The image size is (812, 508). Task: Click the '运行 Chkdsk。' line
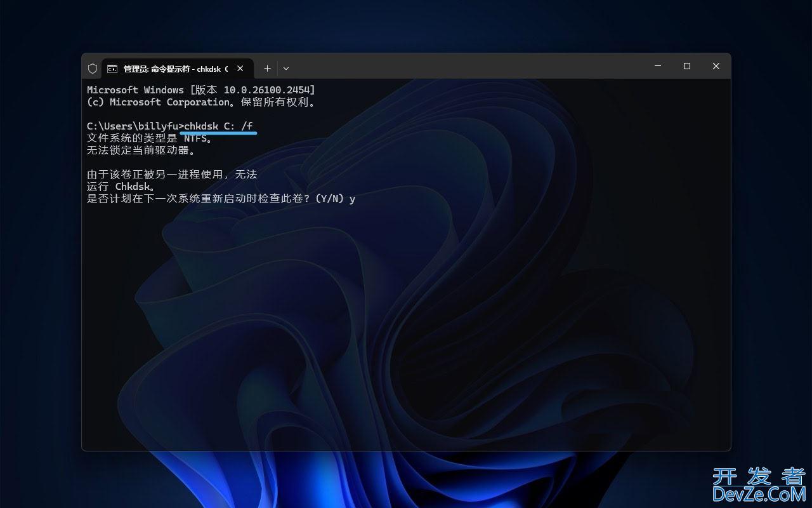point(121,187)
